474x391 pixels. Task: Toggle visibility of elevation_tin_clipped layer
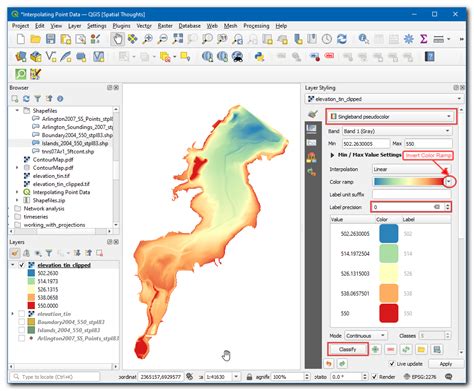pos(22,265)
